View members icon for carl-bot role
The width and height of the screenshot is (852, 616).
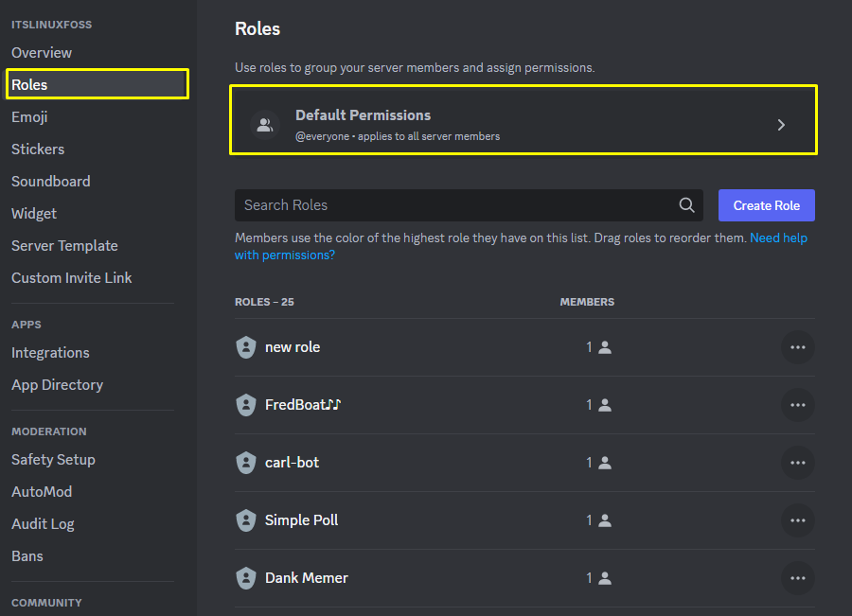604,463
